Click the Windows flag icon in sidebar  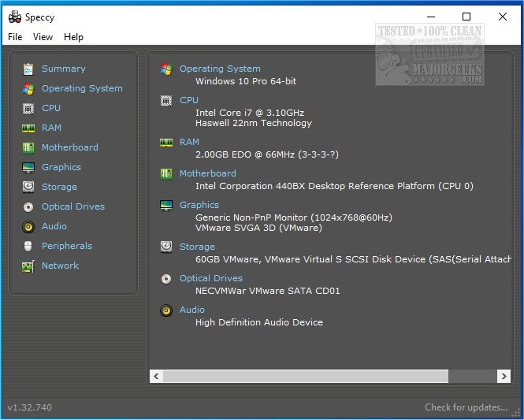[x=28, y=89]
